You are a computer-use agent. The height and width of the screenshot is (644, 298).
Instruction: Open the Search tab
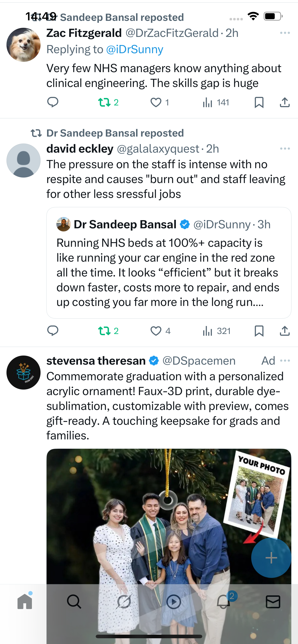[74, 602]
